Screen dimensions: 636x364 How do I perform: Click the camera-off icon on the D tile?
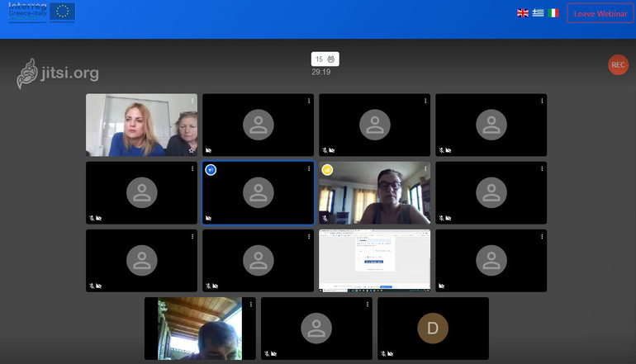coord(390,354)
